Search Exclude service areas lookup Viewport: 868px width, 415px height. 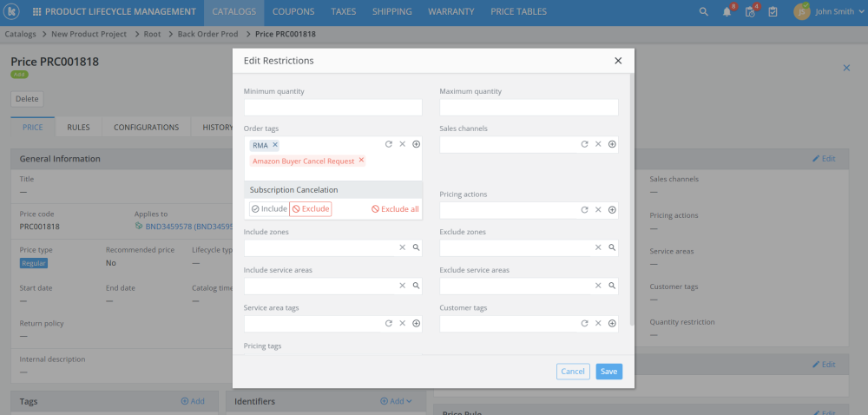[612, 286]
